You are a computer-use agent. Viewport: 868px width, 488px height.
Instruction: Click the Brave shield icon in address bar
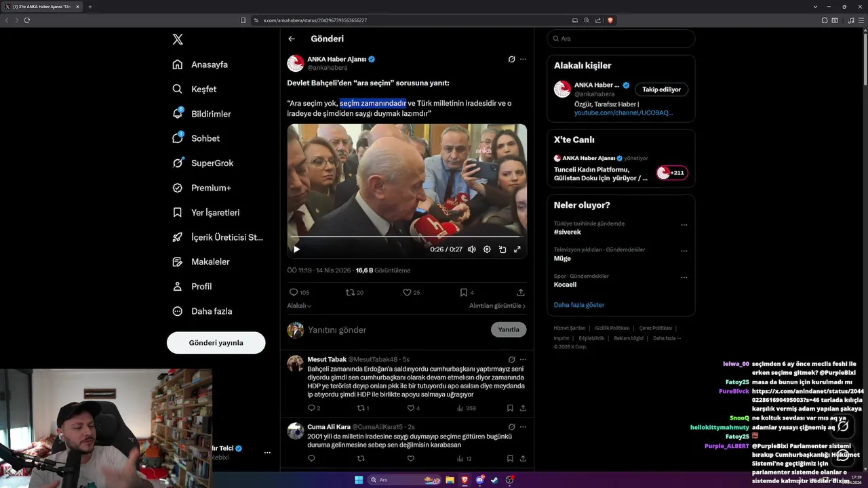[x=610, y=20]
